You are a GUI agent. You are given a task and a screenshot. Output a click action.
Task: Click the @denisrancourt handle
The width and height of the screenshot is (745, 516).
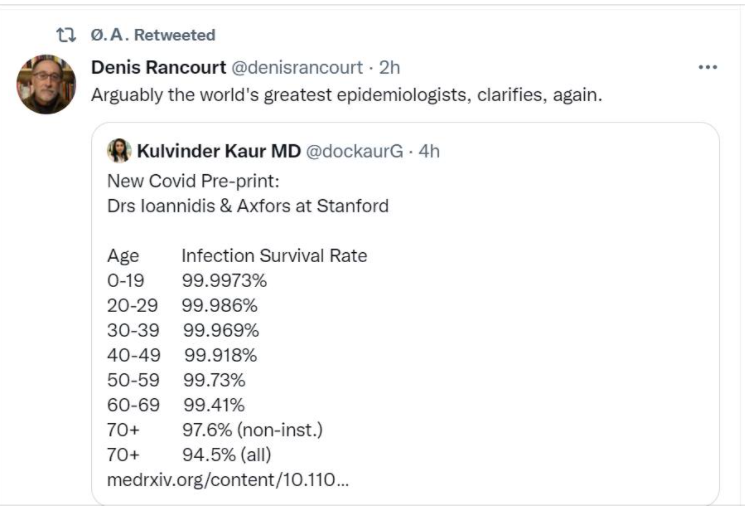pos(298,67)
